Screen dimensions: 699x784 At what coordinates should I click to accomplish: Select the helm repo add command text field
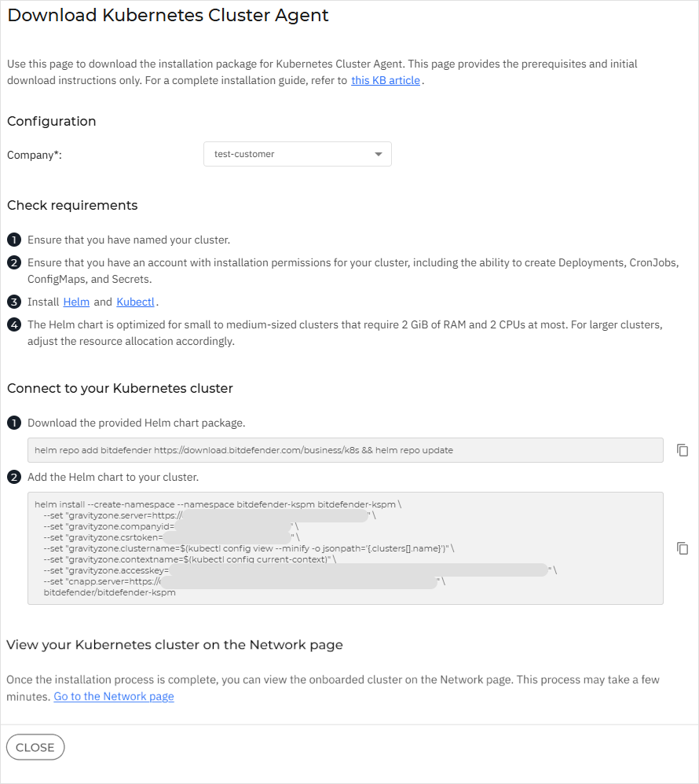[x=346, y=450]
